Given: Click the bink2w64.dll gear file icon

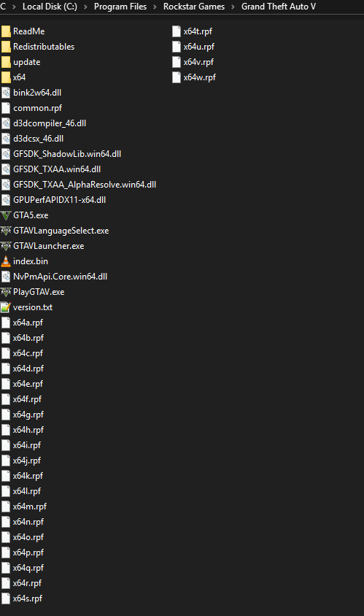Looking at the screenshot, I should pos(6,93).
